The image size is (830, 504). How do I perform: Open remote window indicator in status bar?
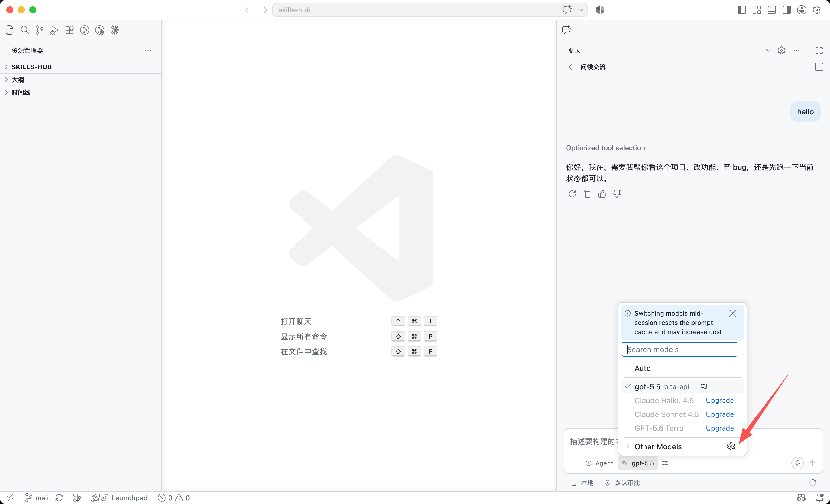pyautogui.click(x=10, y=497)
